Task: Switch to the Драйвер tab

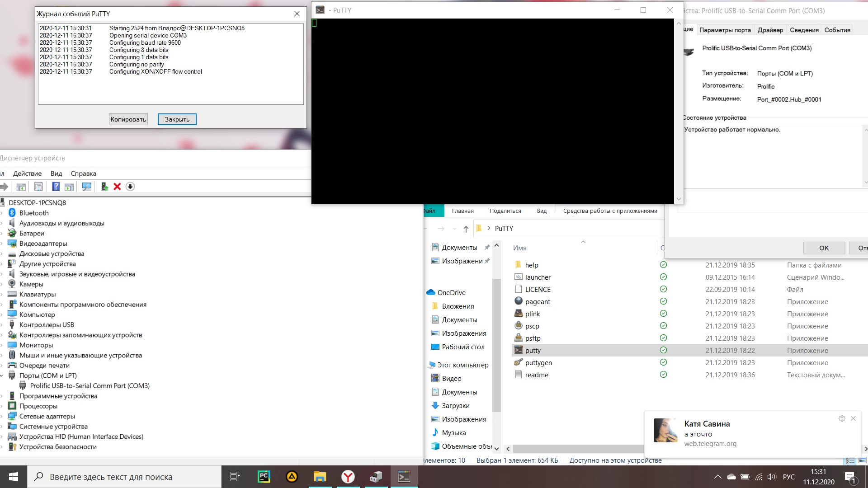Action: (770, 30)
